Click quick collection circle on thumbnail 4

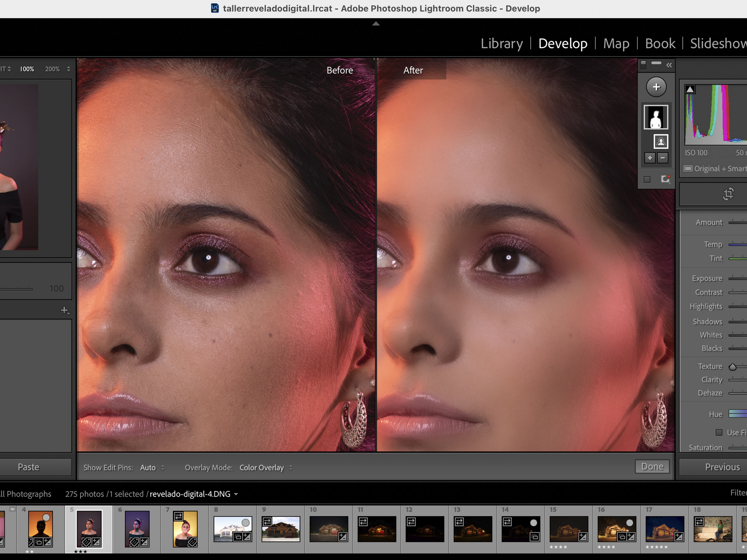46,517
